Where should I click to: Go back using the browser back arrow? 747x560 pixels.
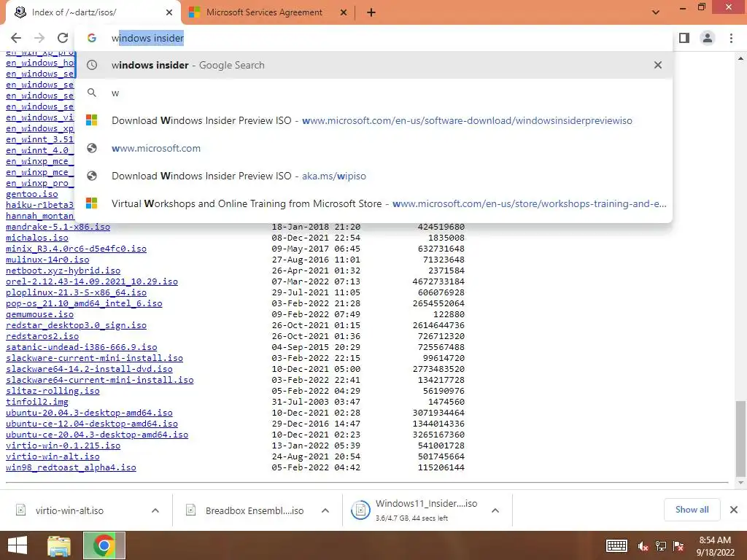point(16,38)
